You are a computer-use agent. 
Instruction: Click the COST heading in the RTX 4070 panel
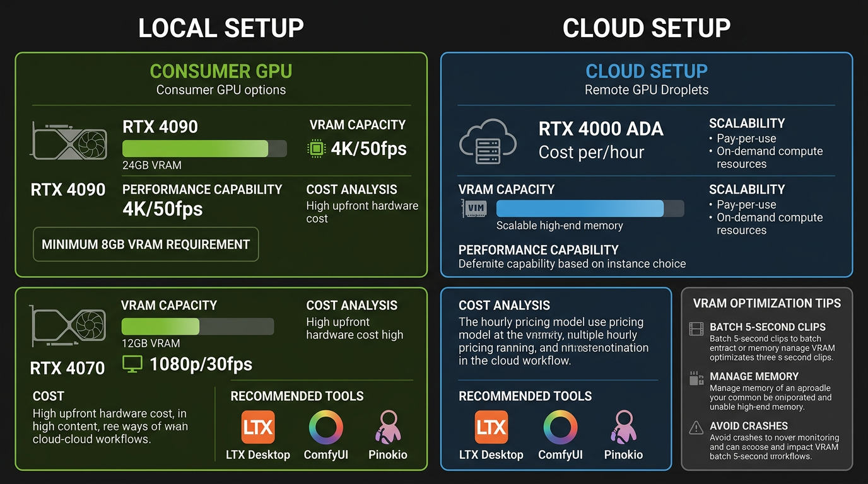[49, 396]
